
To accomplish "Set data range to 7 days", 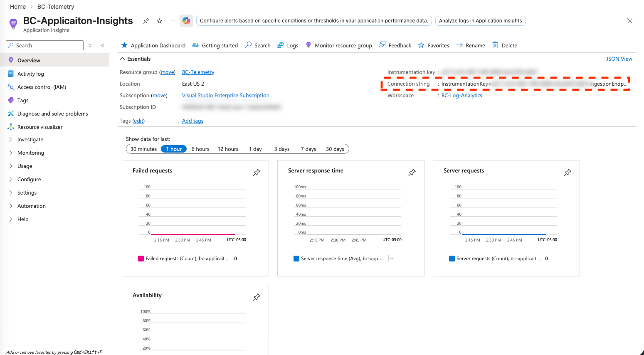I will coord(308,149).
